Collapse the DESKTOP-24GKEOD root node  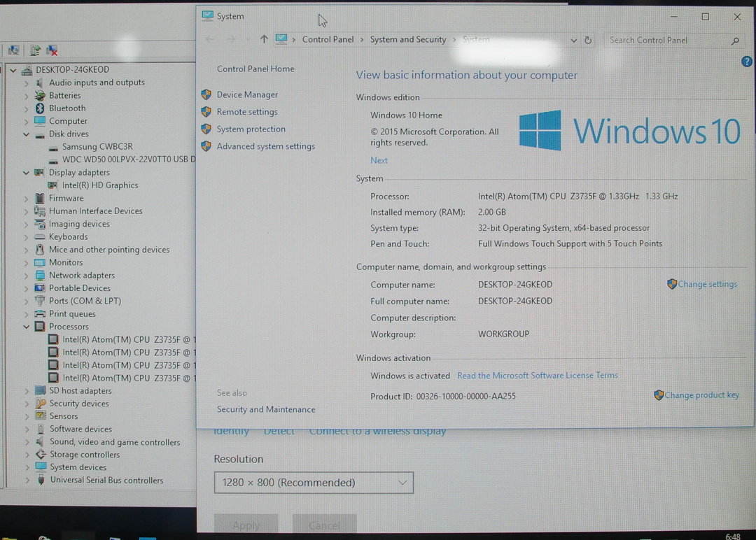point(13,70)
